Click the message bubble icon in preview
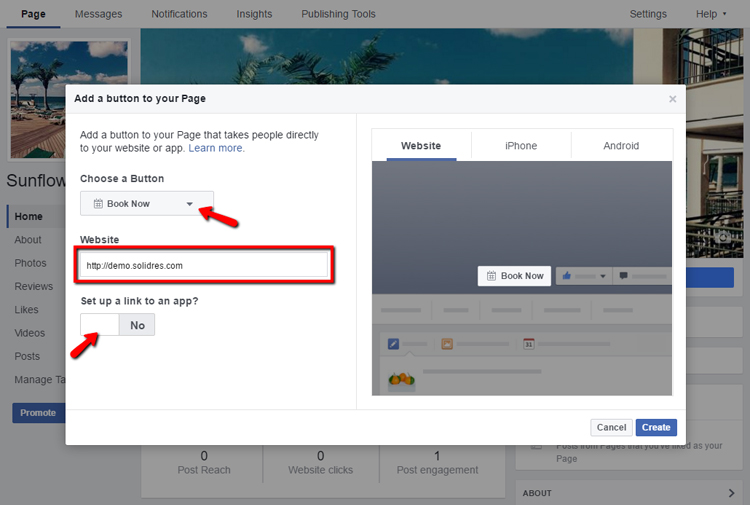Image resolution: width=750 pixels, height=505 pixels. click(623, 276)
